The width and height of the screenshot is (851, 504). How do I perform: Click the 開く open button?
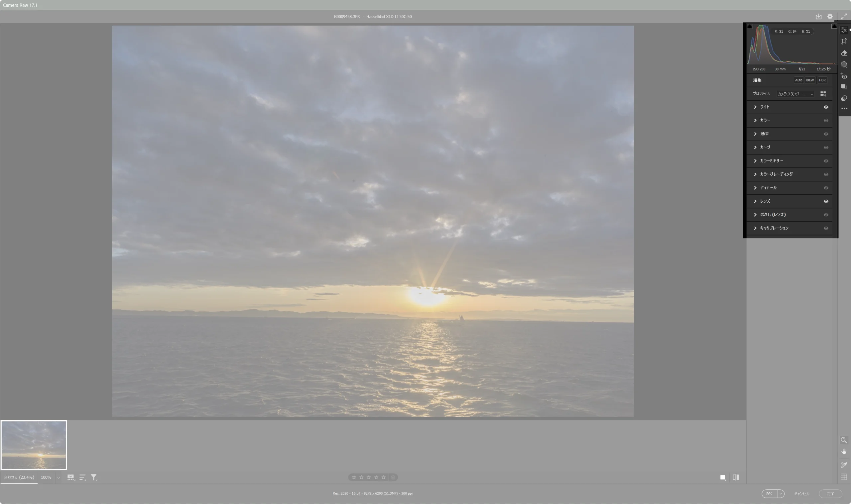pyautogui.click(x=769, y=493)
